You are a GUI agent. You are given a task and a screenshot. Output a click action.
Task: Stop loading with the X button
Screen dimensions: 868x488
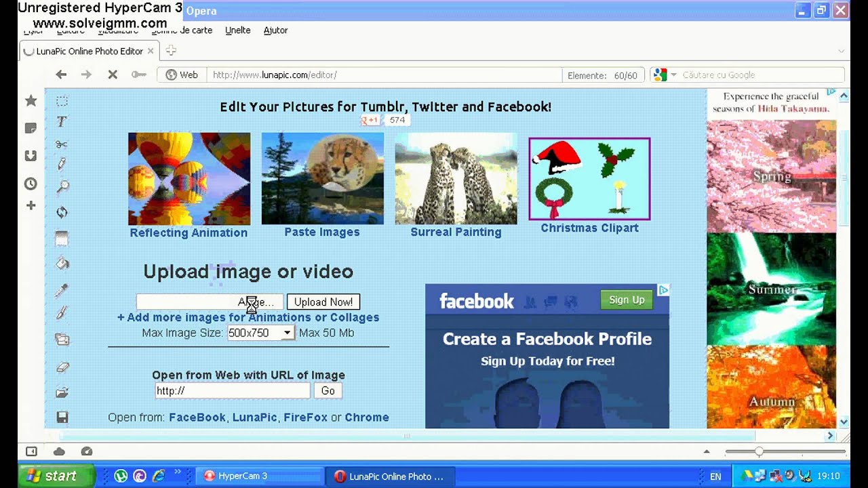click(x=113, y=75)
